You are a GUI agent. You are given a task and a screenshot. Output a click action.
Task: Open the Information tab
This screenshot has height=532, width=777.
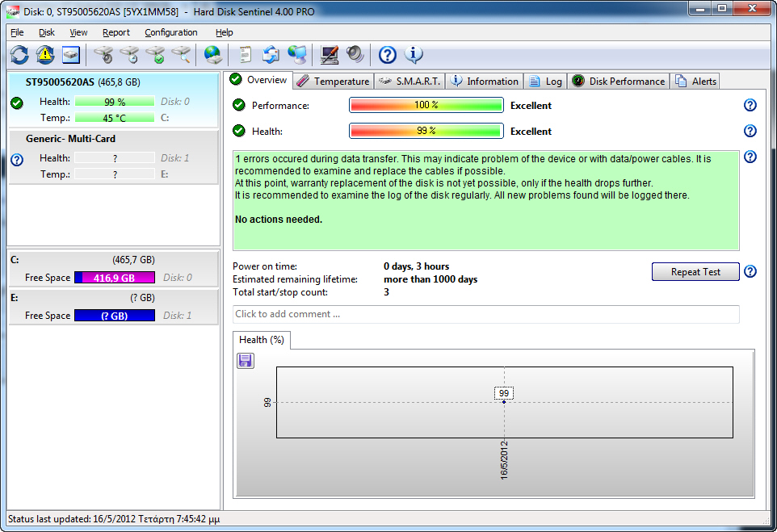click(x=484, y=82)
